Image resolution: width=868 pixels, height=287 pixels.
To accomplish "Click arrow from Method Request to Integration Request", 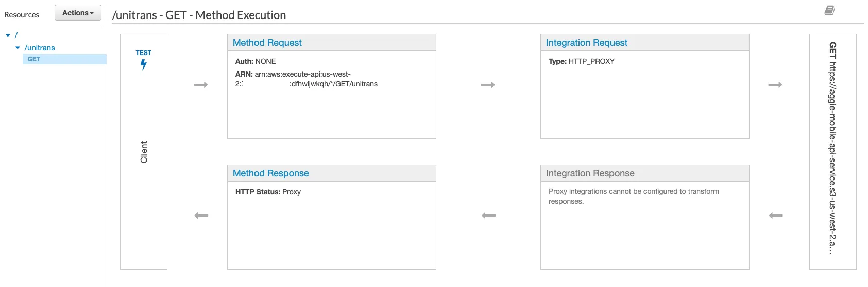I will (x=488, y=85).
